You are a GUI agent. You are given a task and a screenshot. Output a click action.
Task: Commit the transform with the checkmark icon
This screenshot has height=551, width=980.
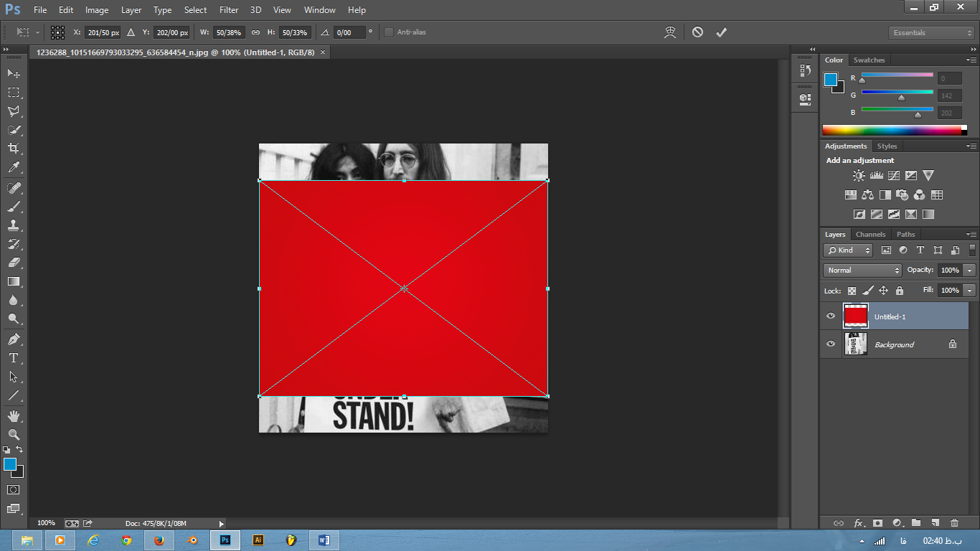tap(721, 32)
